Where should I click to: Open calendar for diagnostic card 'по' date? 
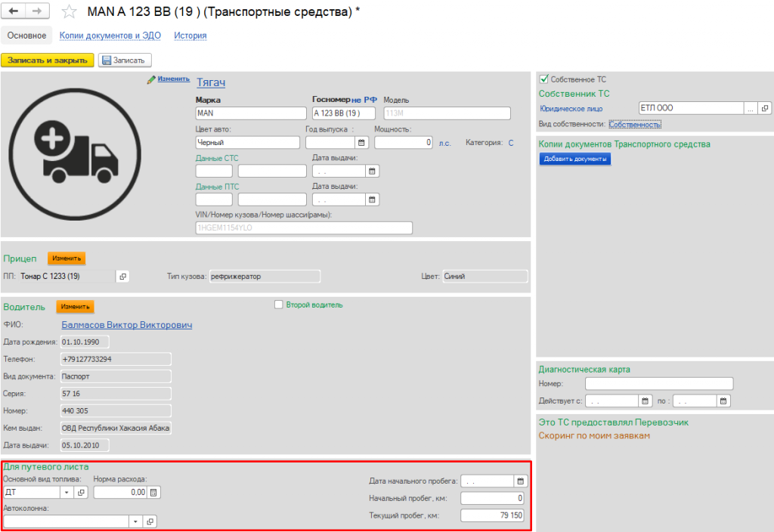(723, 401)
